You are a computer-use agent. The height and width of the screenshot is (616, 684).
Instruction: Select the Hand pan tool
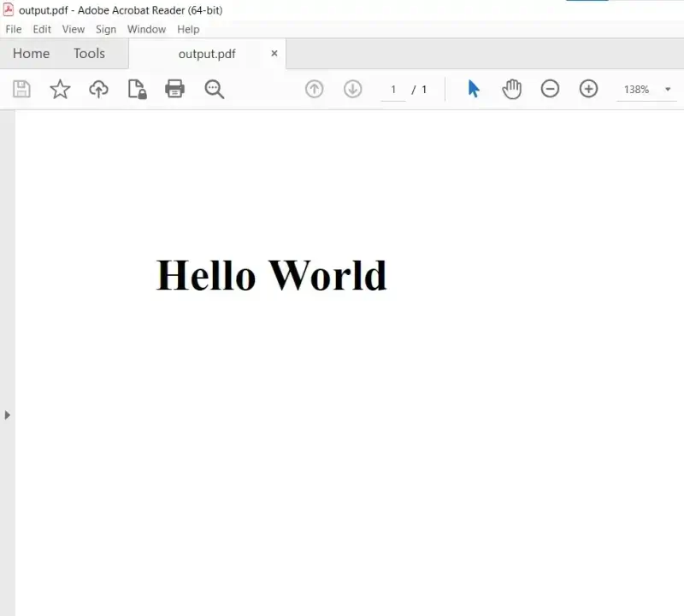(x=511, y=89)
